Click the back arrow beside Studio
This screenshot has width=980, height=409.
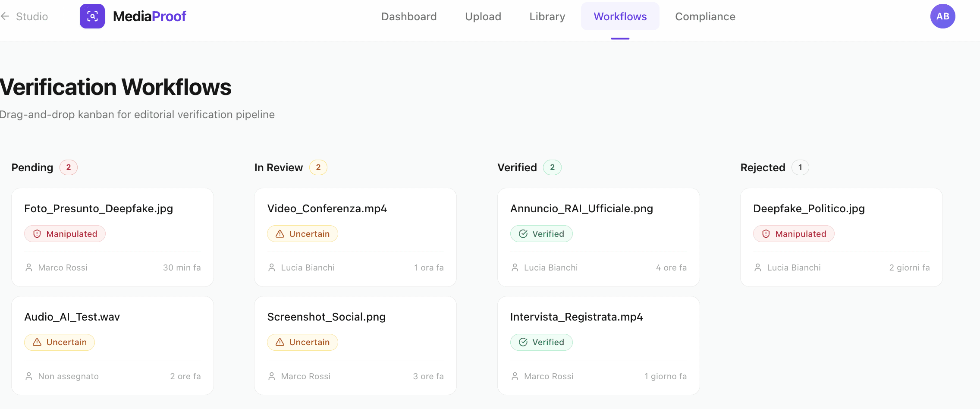tap(5, 16)
